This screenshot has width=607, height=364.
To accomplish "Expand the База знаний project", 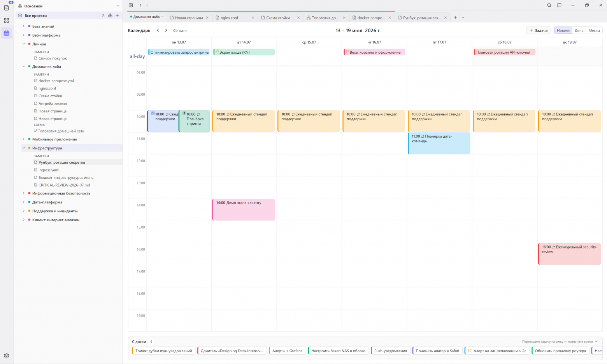I will [24, 26].
